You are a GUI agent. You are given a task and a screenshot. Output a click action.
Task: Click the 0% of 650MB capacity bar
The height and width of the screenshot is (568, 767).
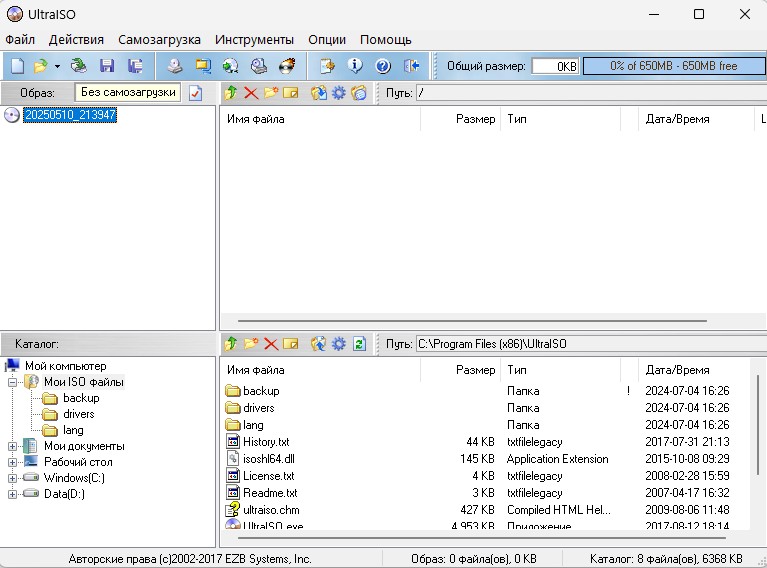674,66
